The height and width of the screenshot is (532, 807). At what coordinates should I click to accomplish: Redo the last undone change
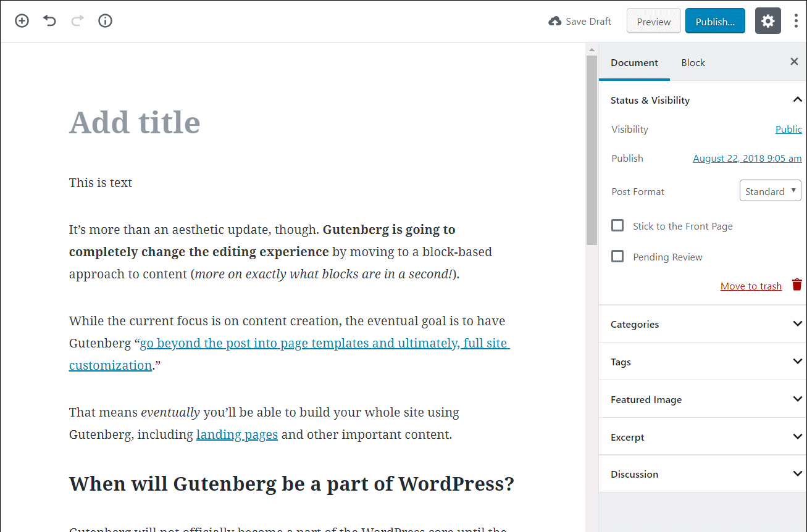coord(77,21)
